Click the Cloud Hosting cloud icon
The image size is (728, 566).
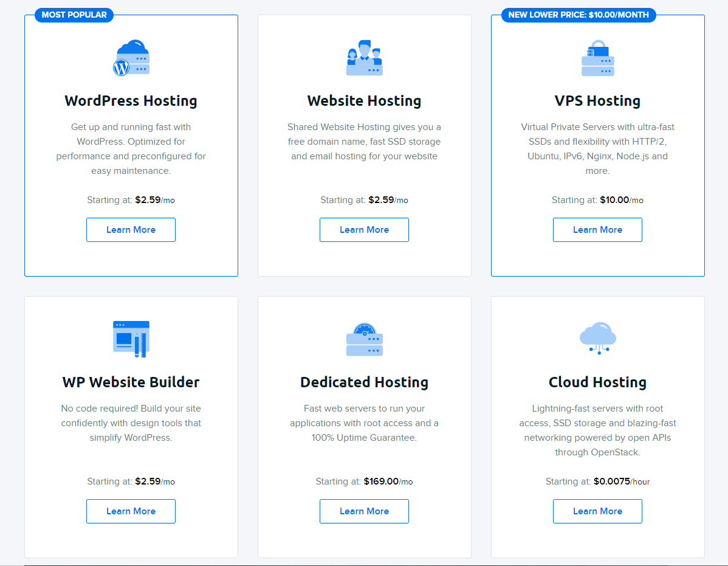[x=597, y=339]
